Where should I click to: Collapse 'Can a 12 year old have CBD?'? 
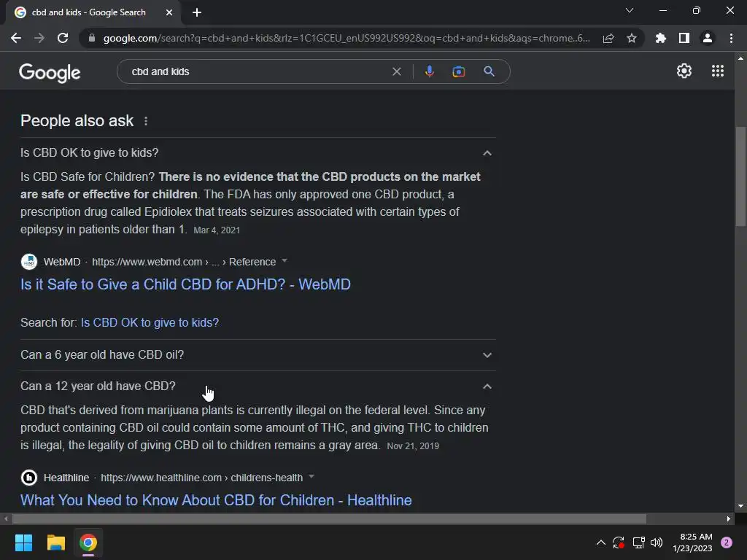(258, 386)
